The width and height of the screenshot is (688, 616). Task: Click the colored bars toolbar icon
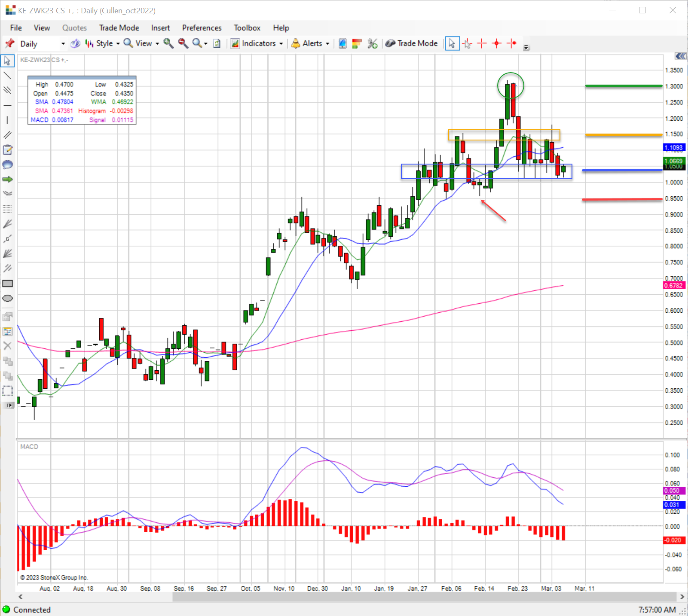coord(357,43)
